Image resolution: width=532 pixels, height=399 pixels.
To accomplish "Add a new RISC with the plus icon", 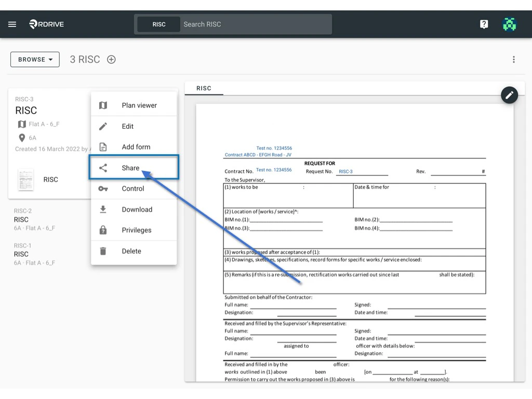I will [111, 59].
